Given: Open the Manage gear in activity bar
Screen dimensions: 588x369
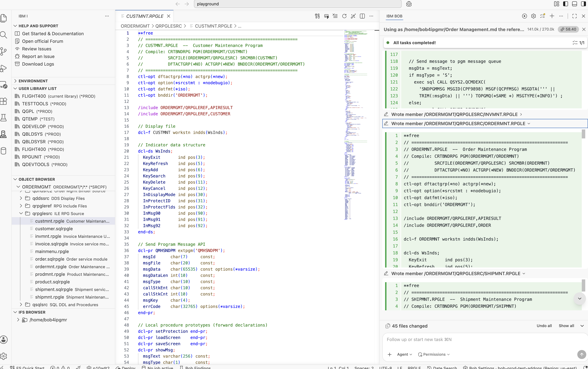Looking at the screenshot, I should pyautogui.click(x=3, y=356).
